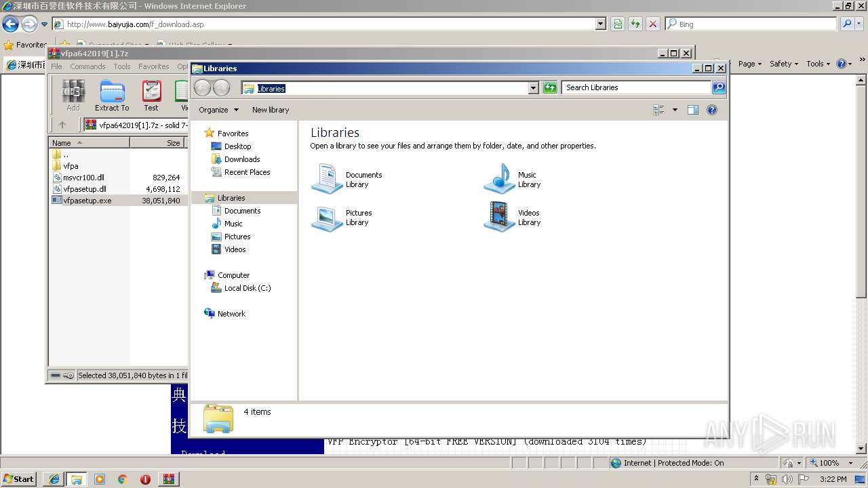The height and width of the screenshot is (488, 868).
Task: Sort WinRAR list by Size column
Action: [x=157, y=143]
